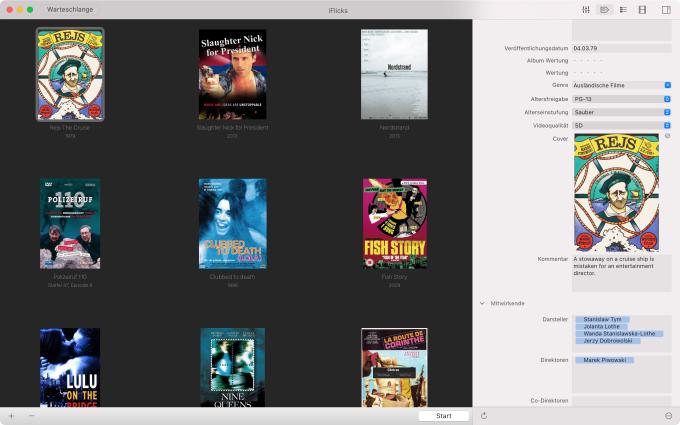Image resolution: width=680 pixels, height=425 pixels.
Task: Click the Warteschlange window title
Action: (x=70, y=9)
